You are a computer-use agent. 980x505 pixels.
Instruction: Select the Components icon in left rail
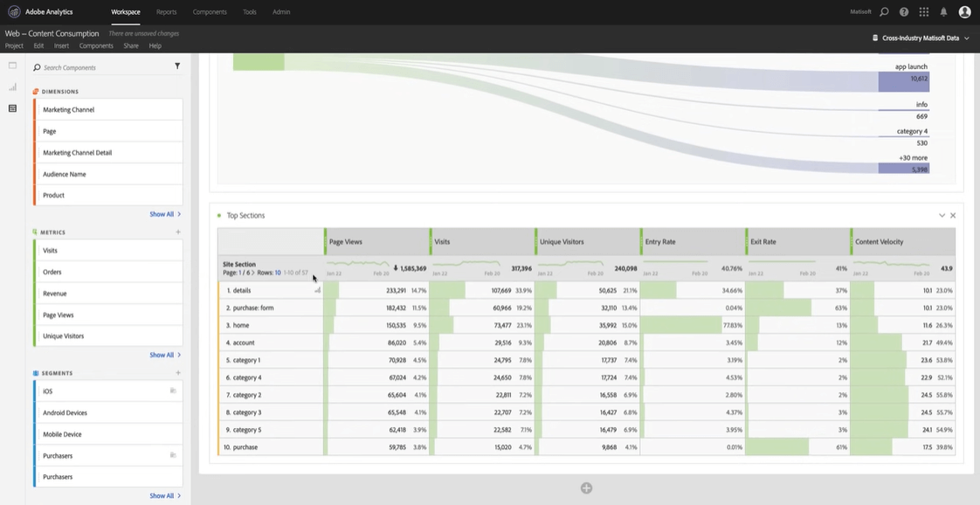click(12, 108)
